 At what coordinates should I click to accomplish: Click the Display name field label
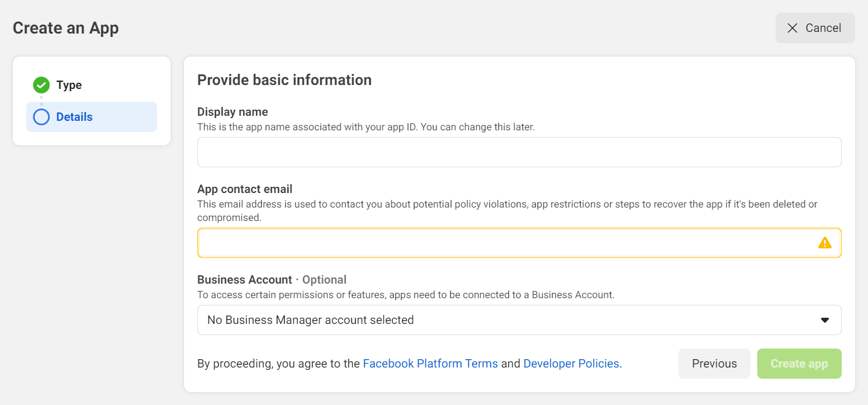point(233,112)
